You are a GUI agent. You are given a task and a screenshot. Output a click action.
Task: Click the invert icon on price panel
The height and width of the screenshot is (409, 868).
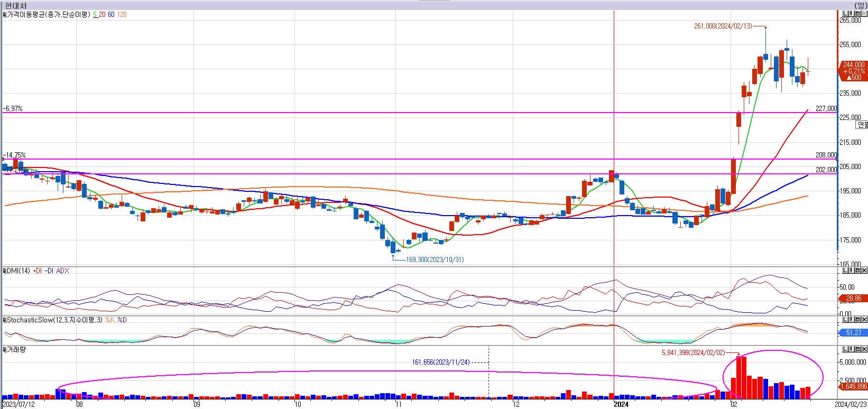click(851, 14)
